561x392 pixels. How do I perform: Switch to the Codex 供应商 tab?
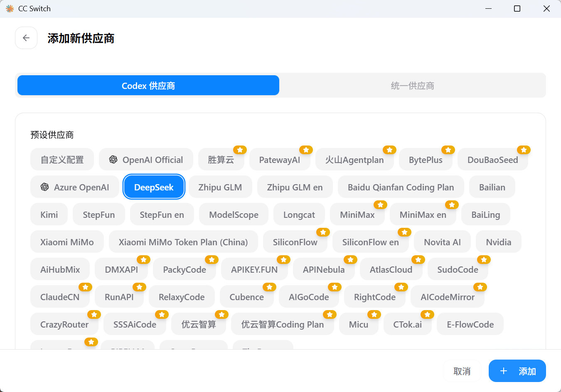click(x=148, y=85)
